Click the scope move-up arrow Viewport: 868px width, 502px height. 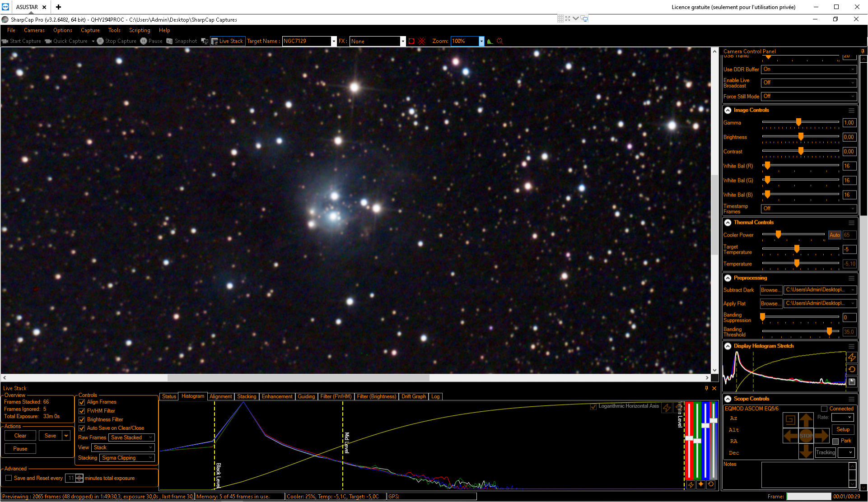[x=806, y=420]
